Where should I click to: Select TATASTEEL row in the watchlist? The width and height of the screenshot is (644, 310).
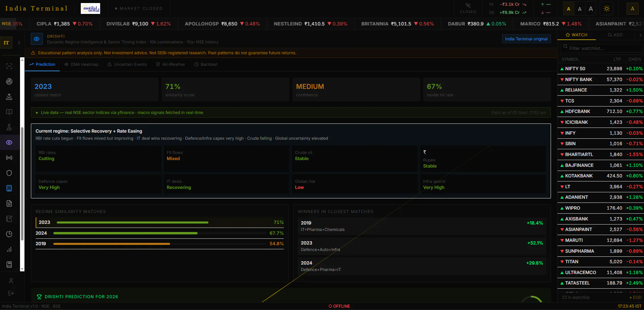pos(601,283)
